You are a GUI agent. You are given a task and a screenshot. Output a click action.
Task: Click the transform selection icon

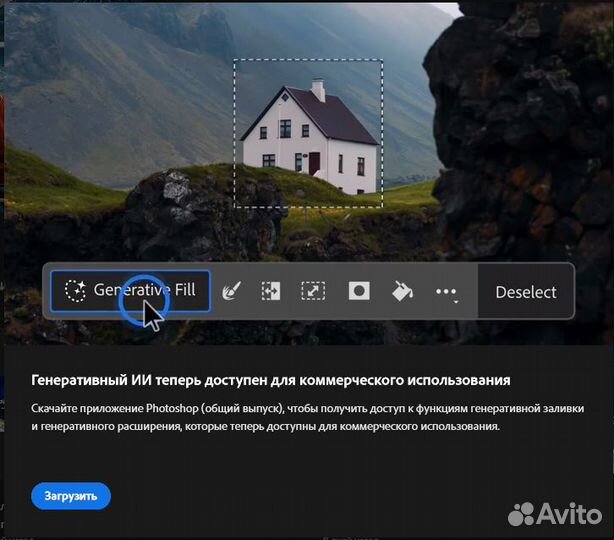[313, 291]
